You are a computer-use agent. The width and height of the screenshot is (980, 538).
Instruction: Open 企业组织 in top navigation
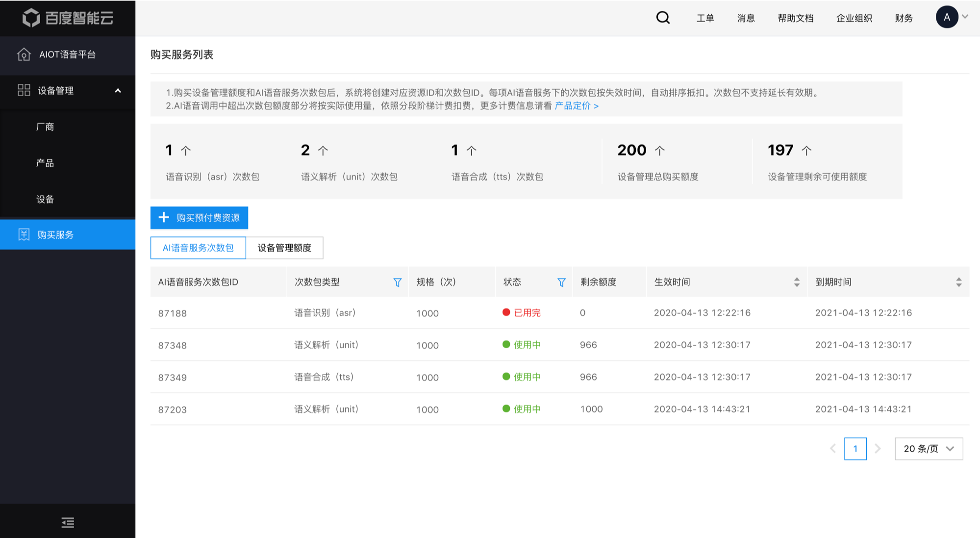[x=854, y=18]
